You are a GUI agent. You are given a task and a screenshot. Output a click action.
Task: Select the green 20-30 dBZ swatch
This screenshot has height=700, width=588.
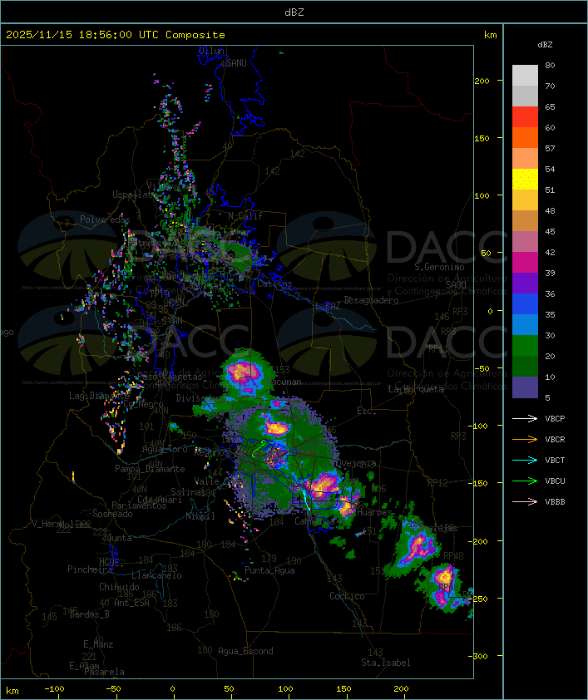tap(525, 345)
